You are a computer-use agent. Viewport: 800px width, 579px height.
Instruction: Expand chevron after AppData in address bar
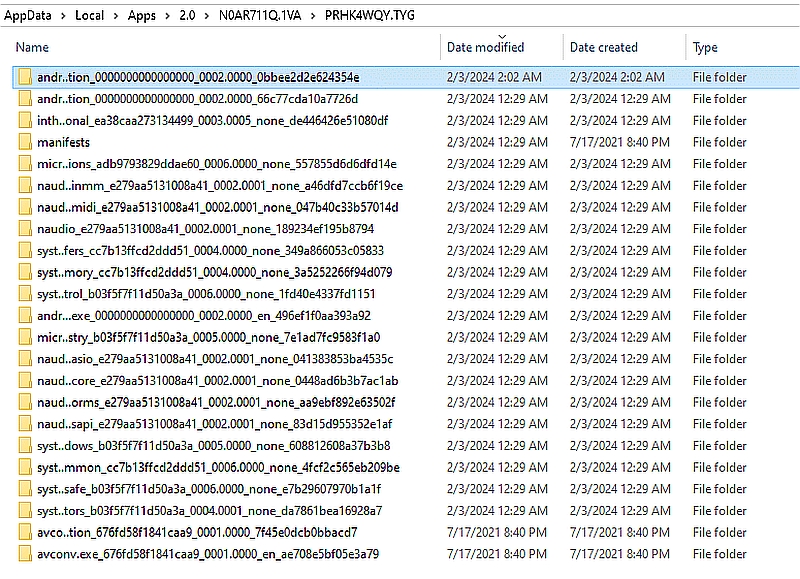pyautogui.click(x=63, y=16)
